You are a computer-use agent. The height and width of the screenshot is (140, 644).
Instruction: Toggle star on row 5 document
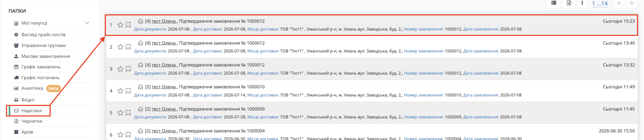point(120,113)
